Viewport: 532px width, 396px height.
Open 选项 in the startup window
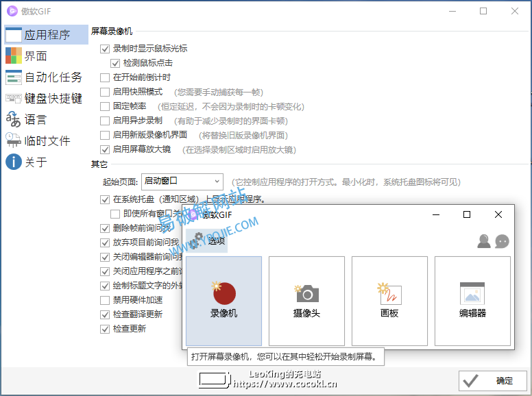[x=206, y=240]
